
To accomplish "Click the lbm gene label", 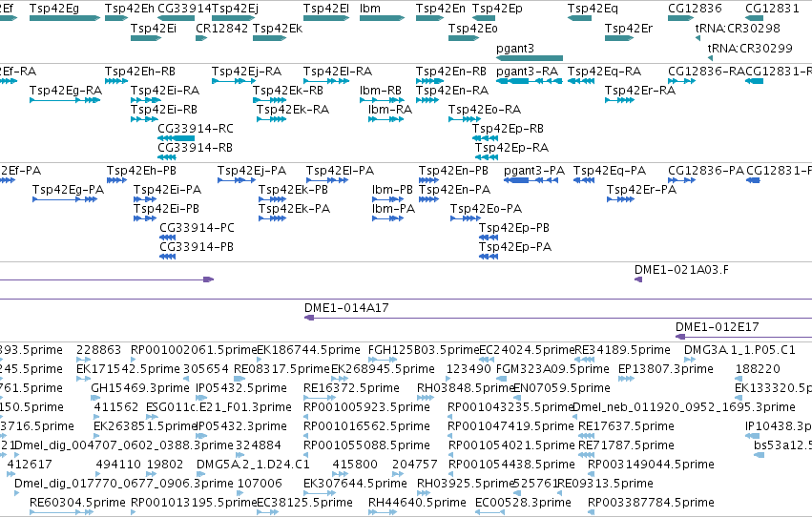I will pos(370,9).
